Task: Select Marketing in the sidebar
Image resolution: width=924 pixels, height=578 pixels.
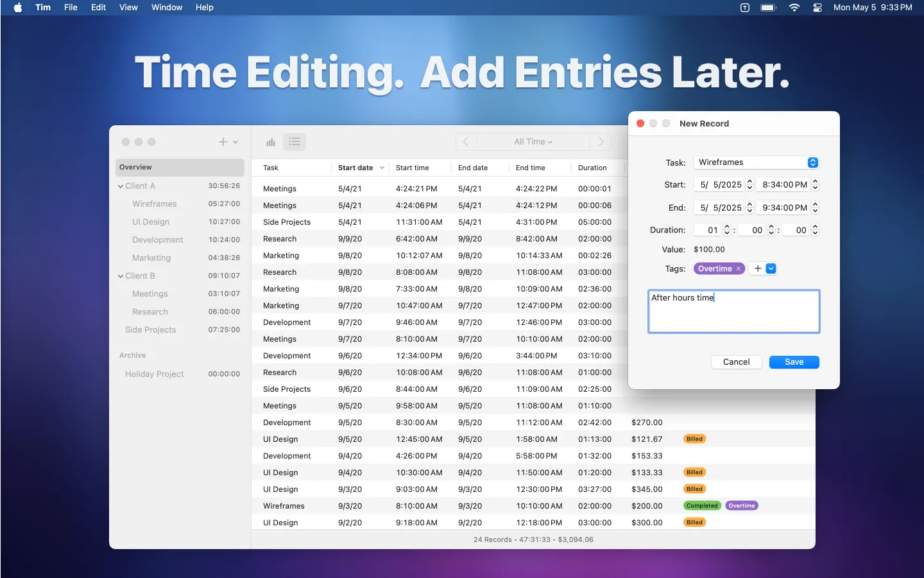Action: pos(180,258)
